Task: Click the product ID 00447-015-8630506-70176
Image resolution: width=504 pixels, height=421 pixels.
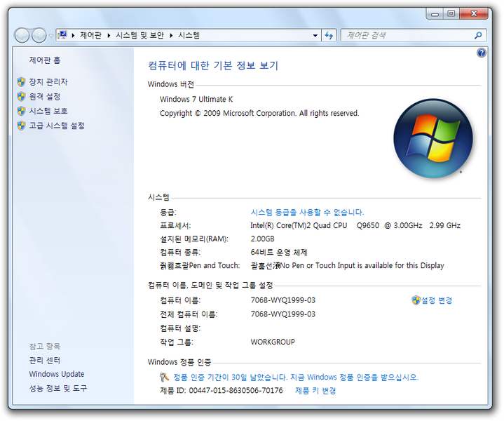Action: (x=236, y=390)
